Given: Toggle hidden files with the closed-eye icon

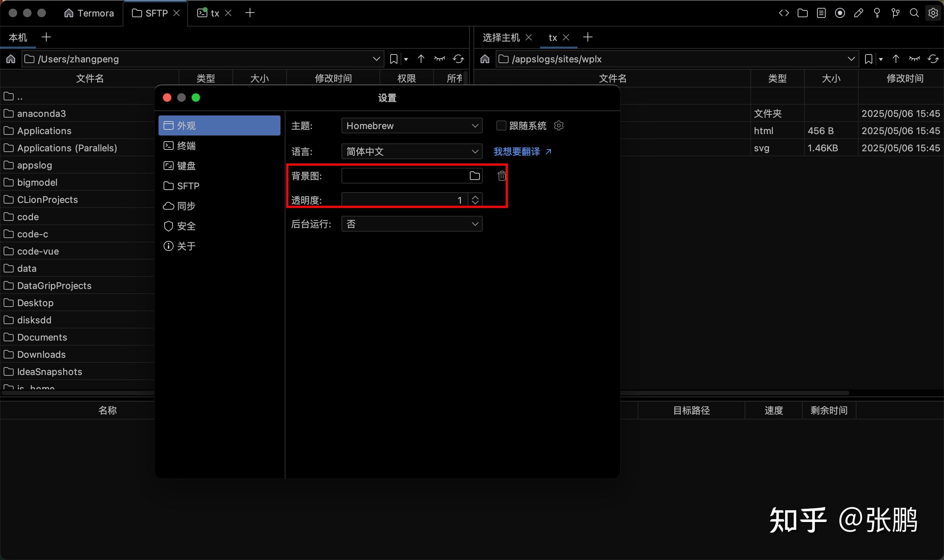Looking at the screenshot, I should [x=439, y=59].
